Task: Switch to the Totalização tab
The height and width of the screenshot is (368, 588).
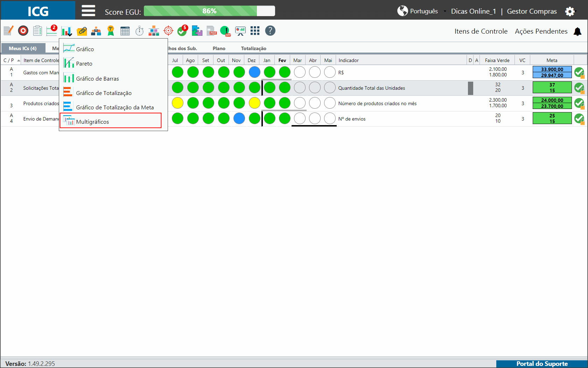Action: point(253,48)
